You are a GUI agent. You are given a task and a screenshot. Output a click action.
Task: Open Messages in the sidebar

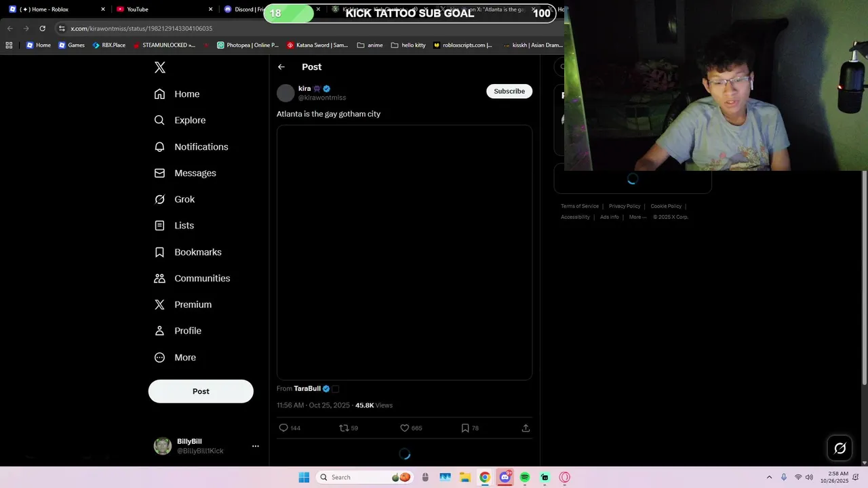[185, 173]
